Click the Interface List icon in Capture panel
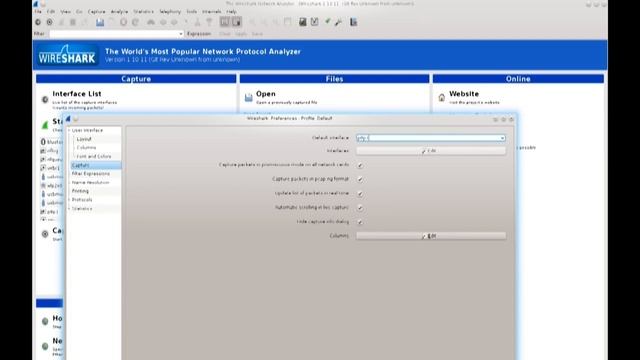The height and width of the screenshot is (360, 640). pyautogui.click(x=45, y=100)
